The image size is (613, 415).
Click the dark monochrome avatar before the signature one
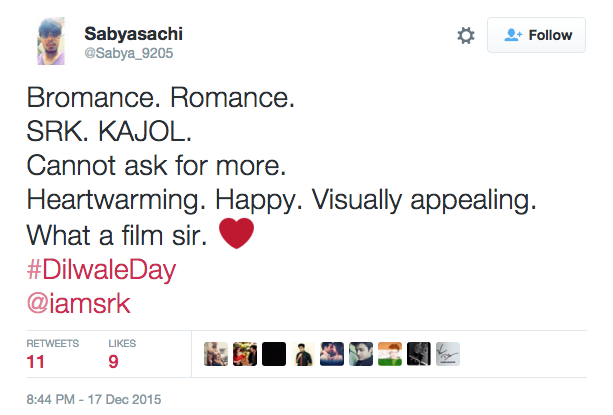pyautogui.click(x=418, y=354)
